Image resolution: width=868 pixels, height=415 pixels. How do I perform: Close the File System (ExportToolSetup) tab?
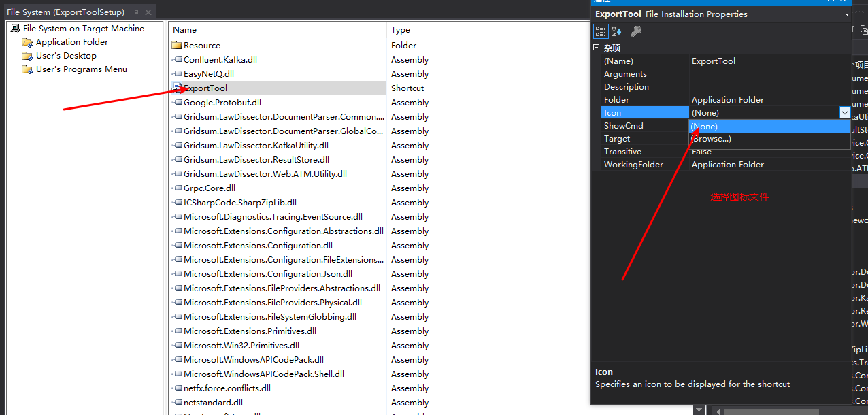pyautogui.click(x=148, y=12)
